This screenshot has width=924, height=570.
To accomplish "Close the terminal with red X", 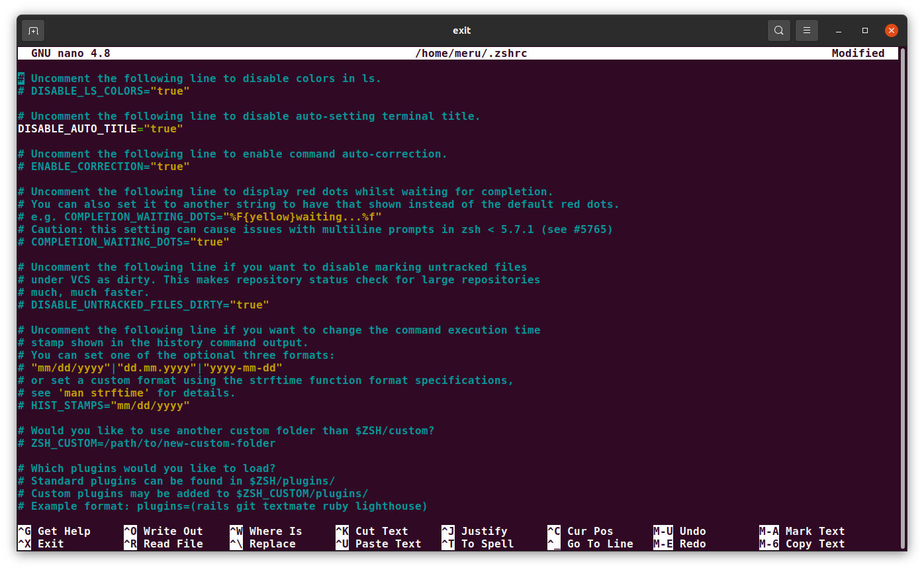I will click(892, 30).
